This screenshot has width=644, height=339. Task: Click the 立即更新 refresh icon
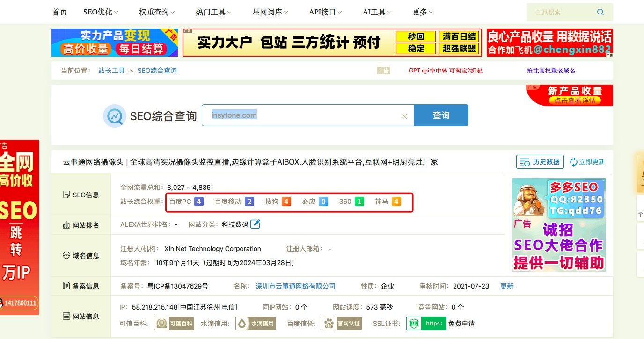(x=573, y=161)
